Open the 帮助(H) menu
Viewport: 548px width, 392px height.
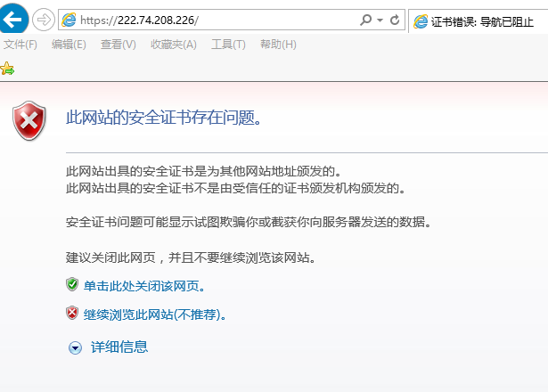point(278,45)
